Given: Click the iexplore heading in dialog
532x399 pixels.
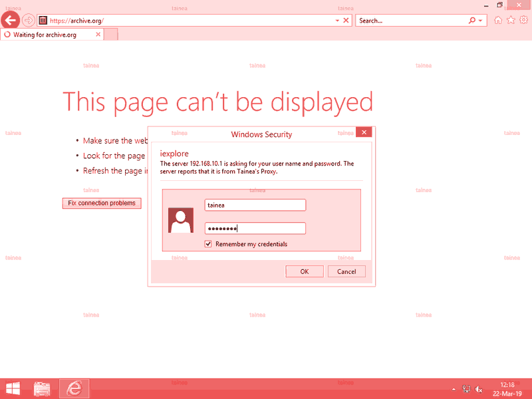Looking at the screenshot, I should tap(174, 154).
